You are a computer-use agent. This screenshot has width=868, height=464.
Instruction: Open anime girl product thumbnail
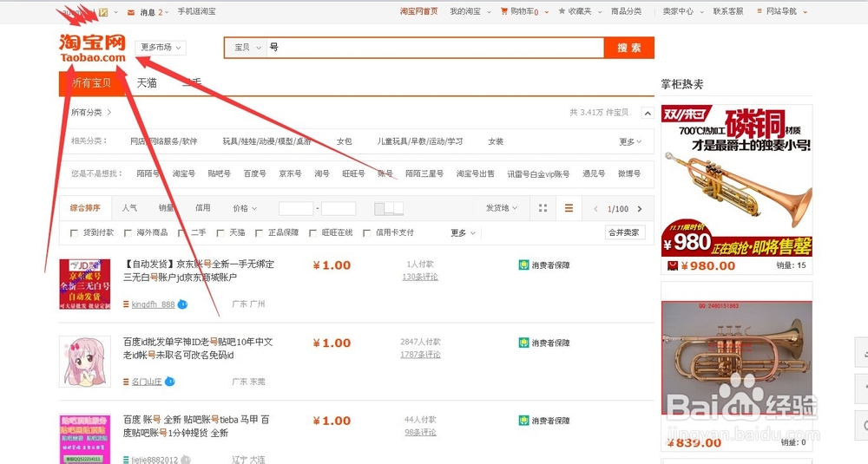click(85, 361)
